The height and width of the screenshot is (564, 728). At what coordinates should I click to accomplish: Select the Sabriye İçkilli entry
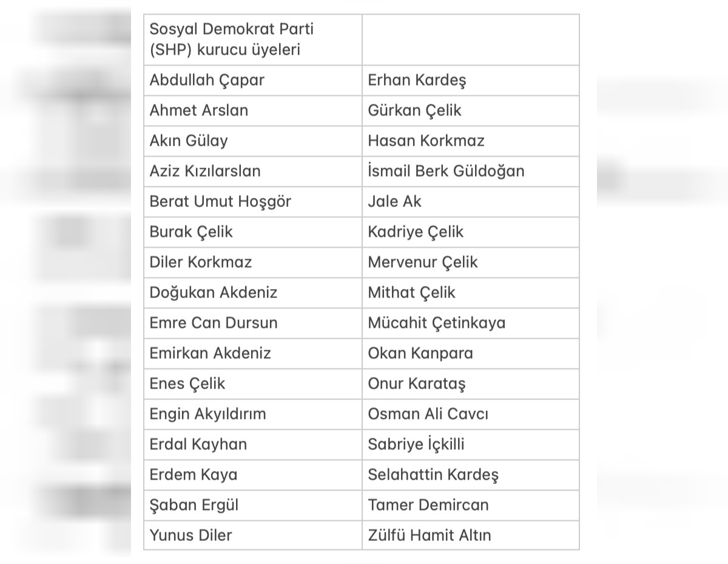click(416, 444)
